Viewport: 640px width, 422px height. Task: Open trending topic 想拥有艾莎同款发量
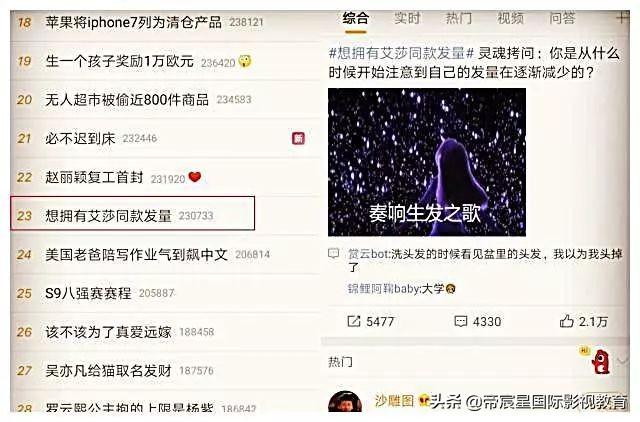(133, 214)
